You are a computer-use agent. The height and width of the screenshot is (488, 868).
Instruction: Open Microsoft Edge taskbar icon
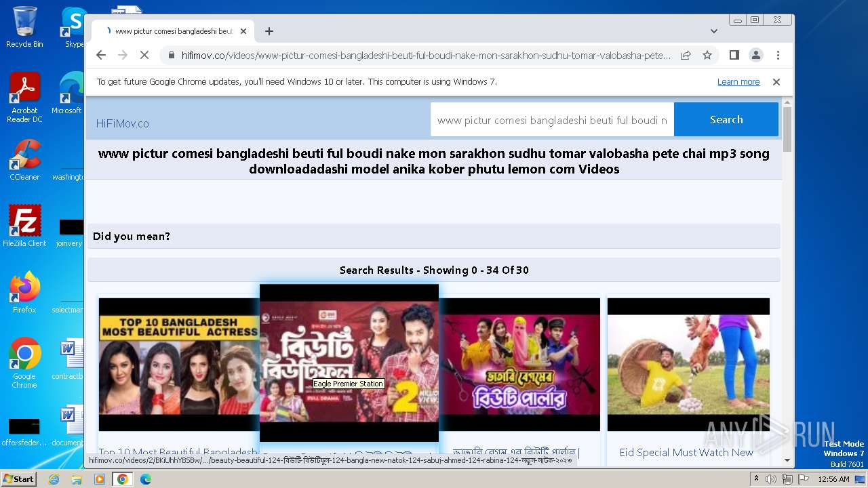(146, 479)
